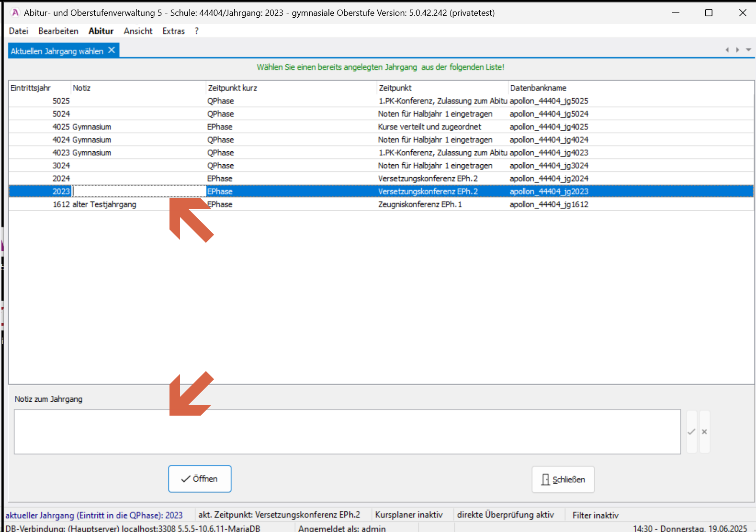This screenshot has width=756, height=532.
Task: Click the application logo icon in title bar
Action: pyautogui.click(x=15, y=13)
